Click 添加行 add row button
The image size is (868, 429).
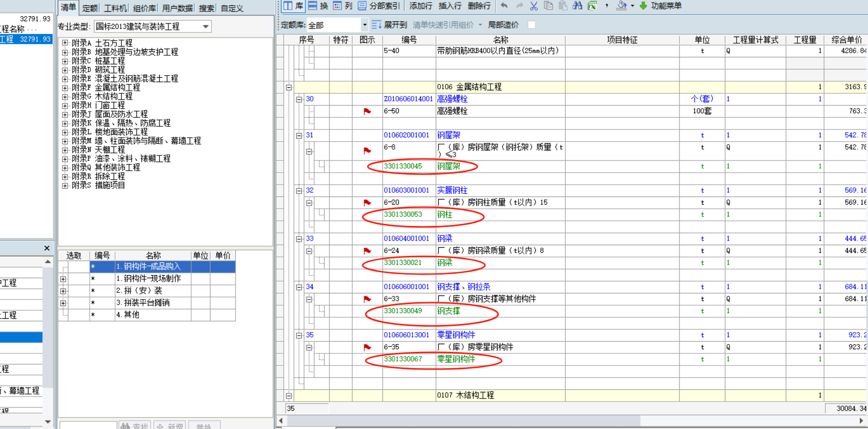421,6
